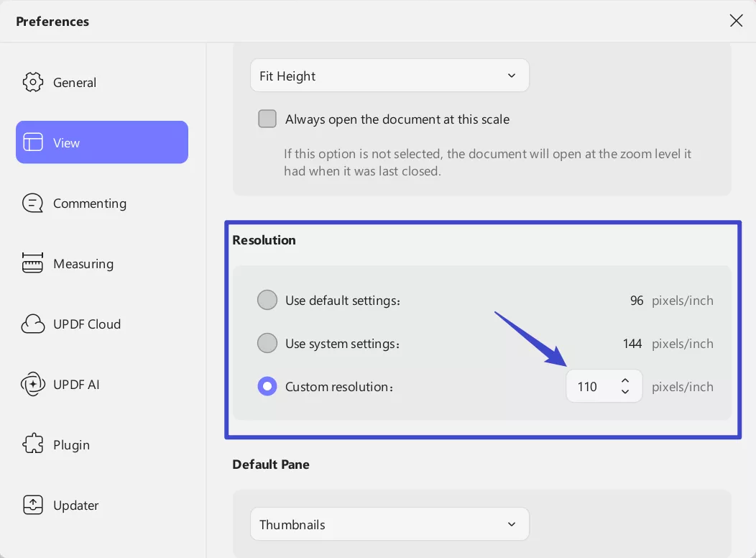Click the custom resolution value field
This screenshot has height=558, width=756.
tap(589, 387)
